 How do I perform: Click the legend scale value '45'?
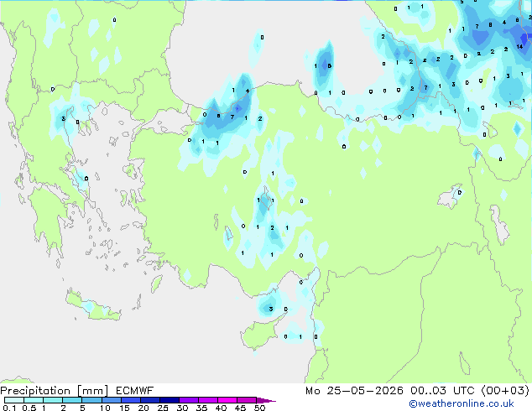coord(240,408)
